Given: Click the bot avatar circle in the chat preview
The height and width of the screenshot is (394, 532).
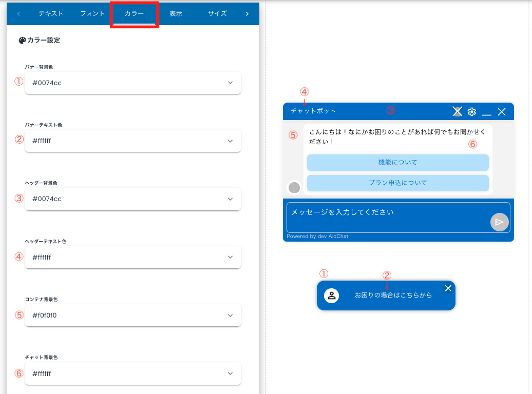Looking at the screenshot, I should [294, 188].
